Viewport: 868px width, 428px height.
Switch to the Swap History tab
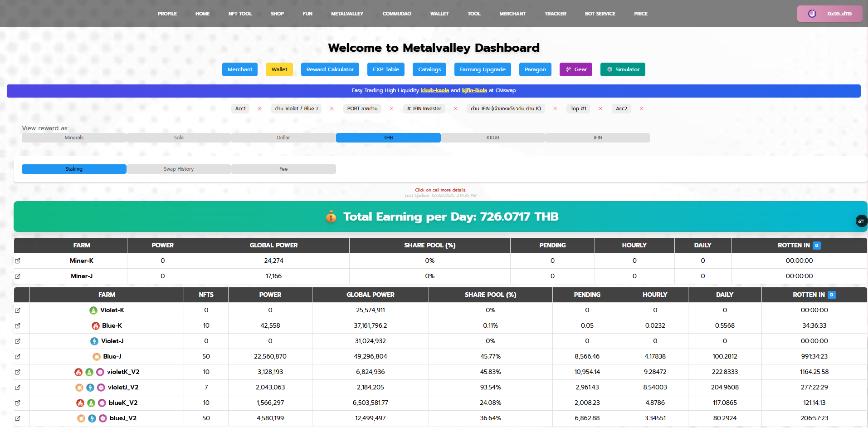pos(179,169)
